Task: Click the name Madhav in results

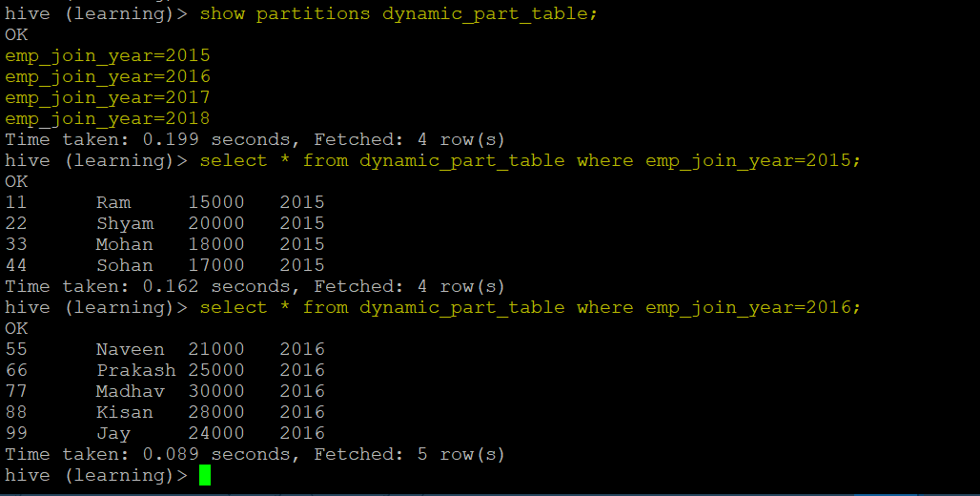Action: (131, 391)
